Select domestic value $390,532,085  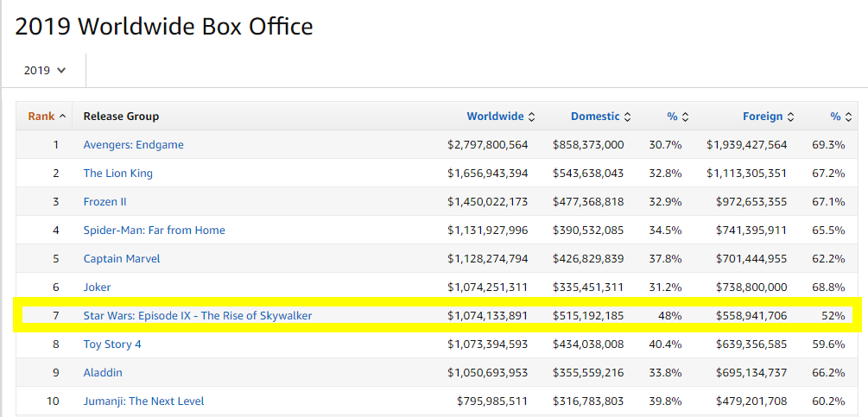tap(588, 230)
